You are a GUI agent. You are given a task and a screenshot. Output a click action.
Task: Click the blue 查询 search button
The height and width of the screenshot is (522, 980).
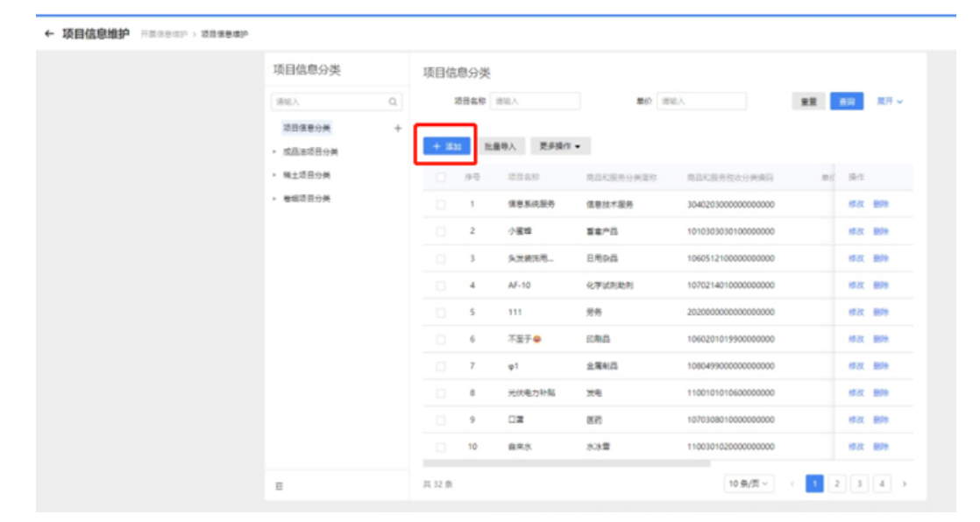pyautogui.click(x=846, y=99)
